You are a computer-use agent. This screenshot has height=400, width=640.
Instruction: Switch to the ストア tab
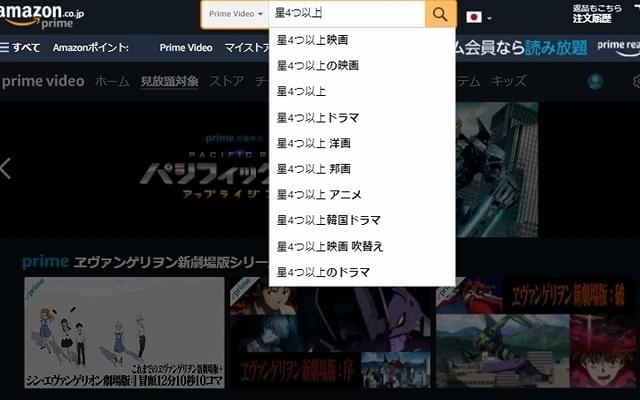(x=227, y=81)
